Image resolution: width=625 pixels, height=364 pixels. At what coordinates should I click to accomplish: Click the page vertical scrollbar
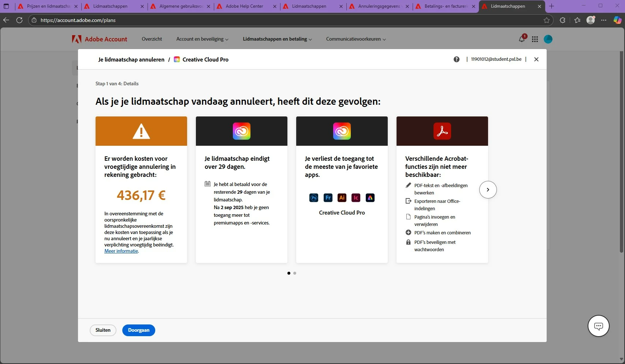(621, 152)
